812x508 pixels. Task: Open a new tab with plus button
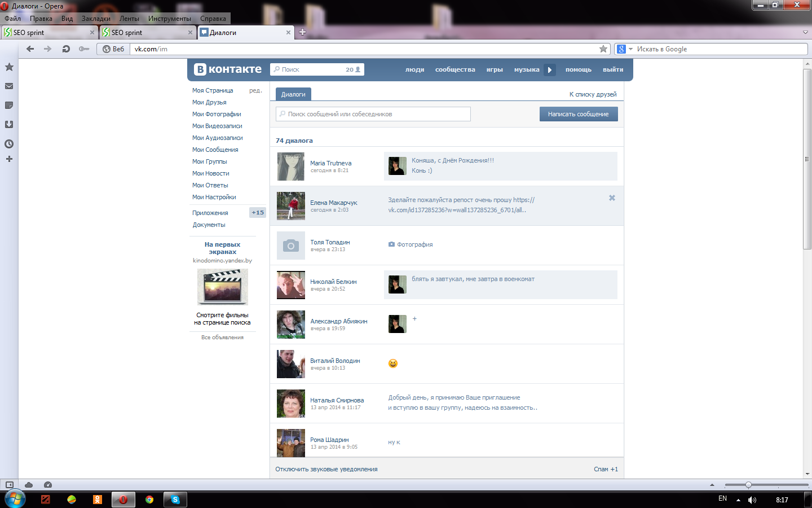302,32
